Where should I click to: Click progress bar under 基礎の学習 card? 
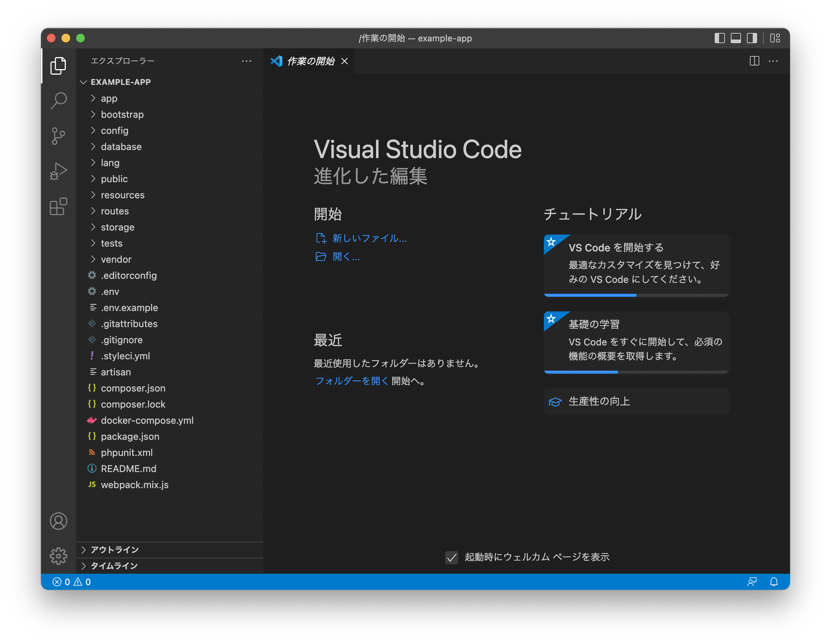click(636, 372)
